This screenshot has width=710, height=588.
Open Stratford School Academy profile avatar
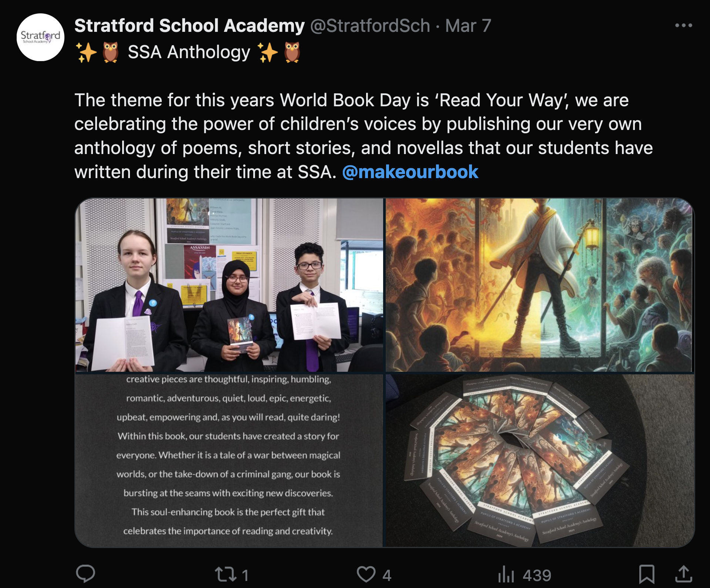coord(41,37)
